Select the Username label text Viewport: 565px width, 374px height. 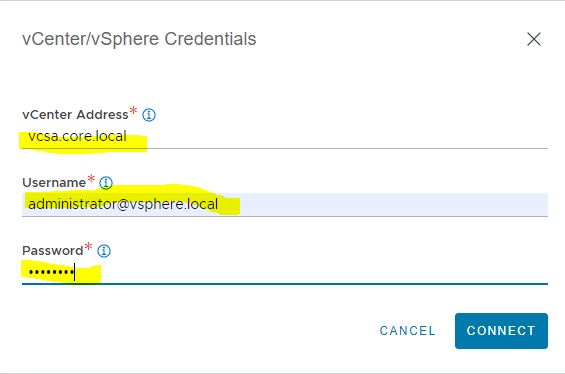54,183
